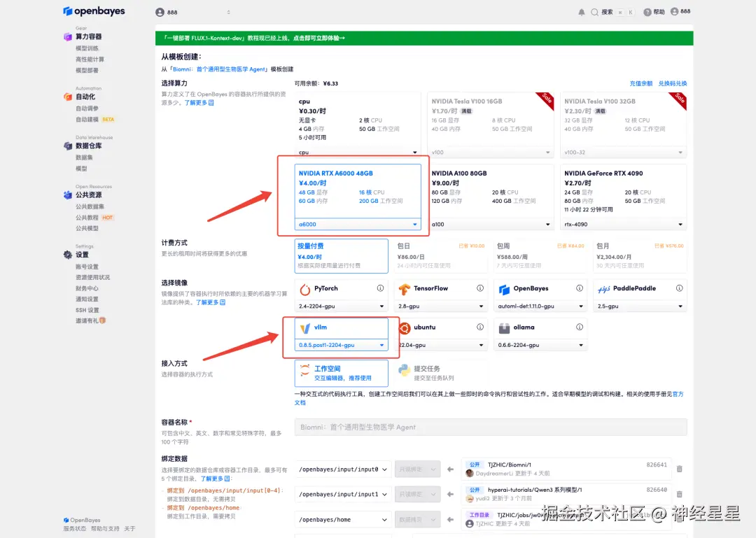Screen dimensions: 756x538
Task: Open the account switcher 888 at top left
Action: click(x=193, y=12)
